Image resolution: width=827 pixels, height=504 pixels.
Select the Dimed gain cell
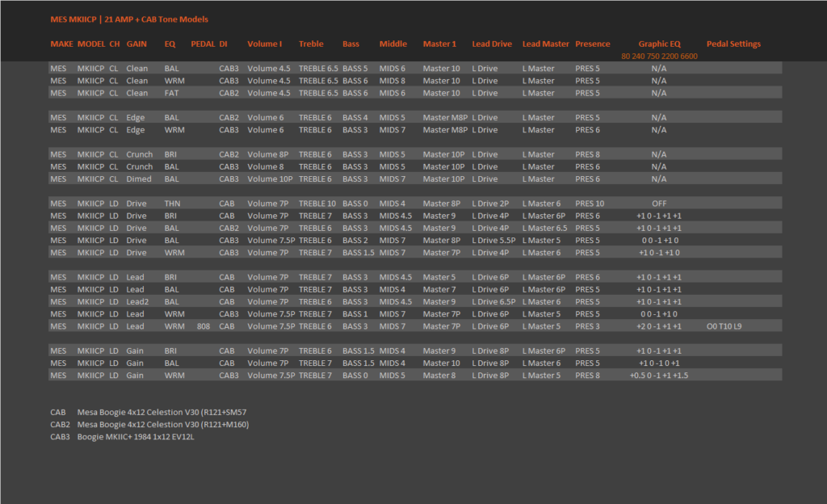click(139, 179)
